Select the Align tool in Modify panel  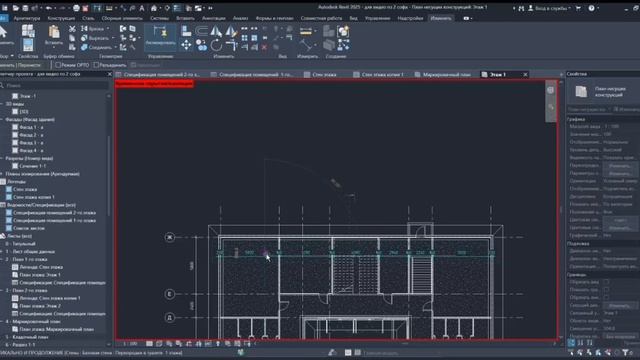[x=186, y=31]
